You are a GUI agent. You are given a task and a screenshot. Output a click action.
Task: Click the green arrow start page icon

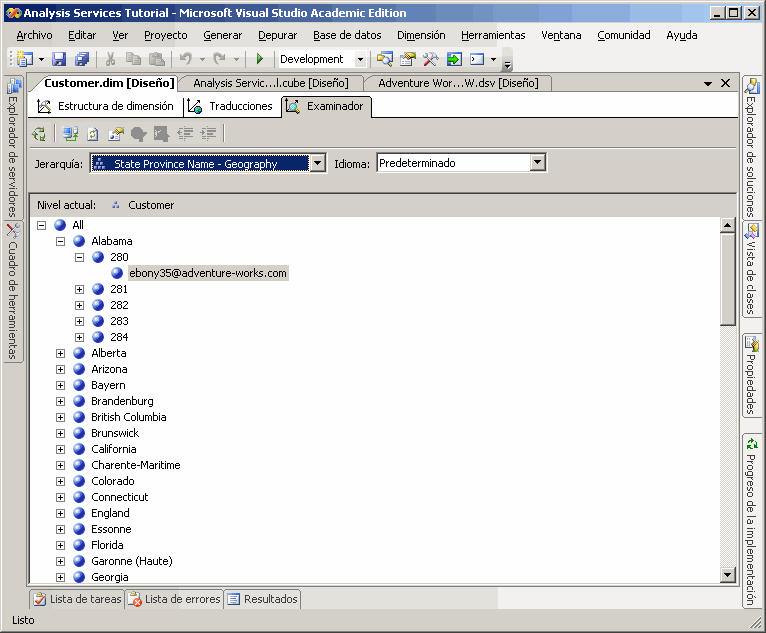[x=454, y=60]
